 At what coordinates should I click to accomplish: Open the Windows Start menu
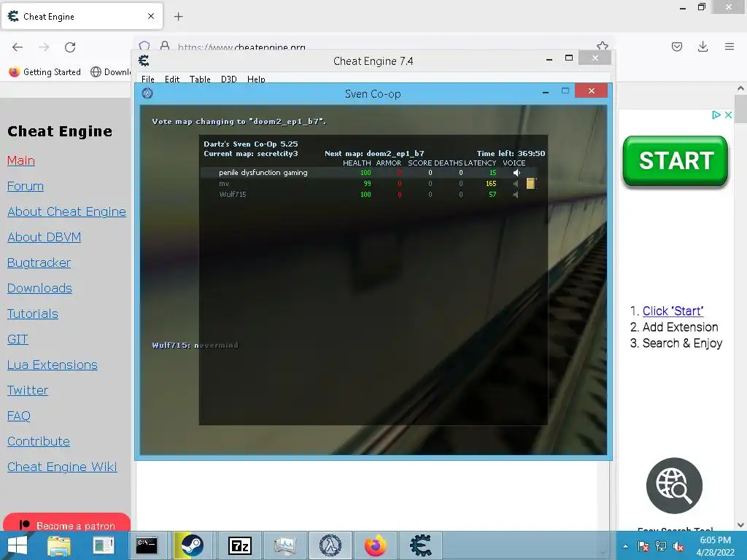pyautogui.click(x=18, y=545)
